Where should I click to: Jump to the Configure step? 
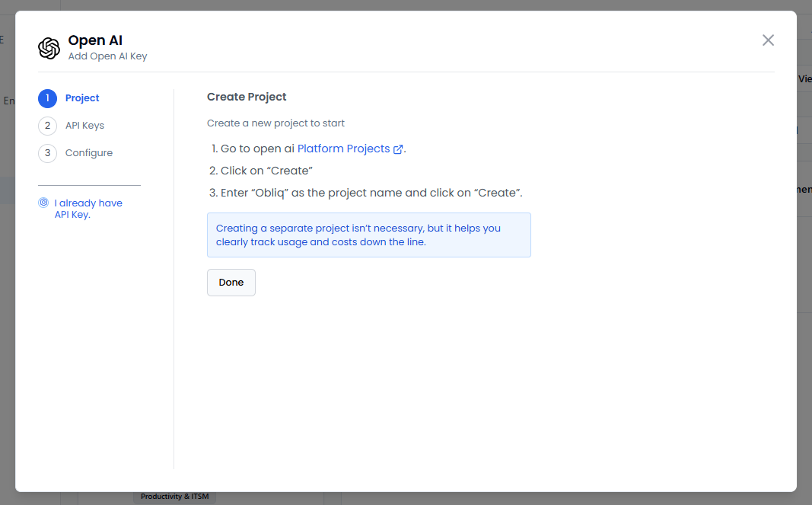[x=89, y=153]
